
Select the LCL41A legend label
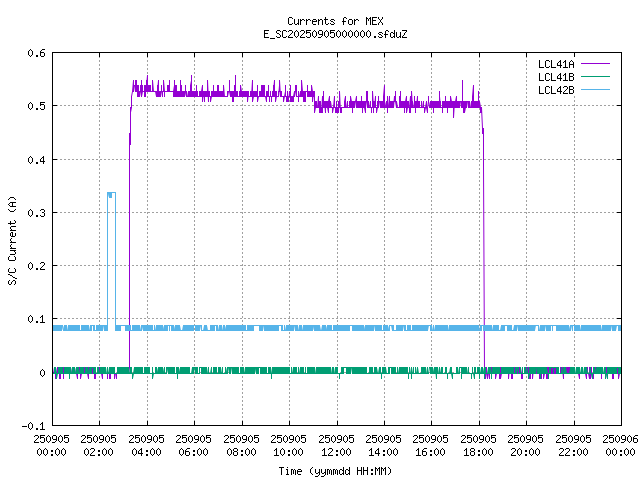click(x=555, y=63)
